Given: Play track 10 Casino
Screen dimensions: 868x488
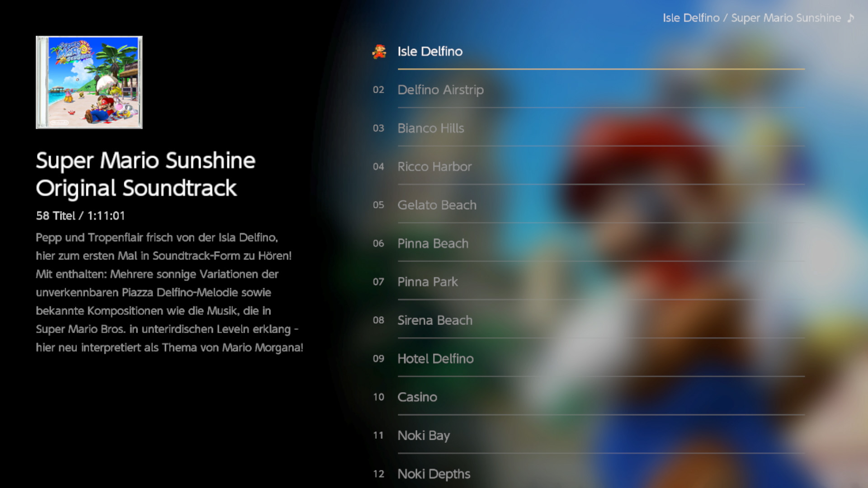Looking at the screenshot, I should (x=417, y=397).
